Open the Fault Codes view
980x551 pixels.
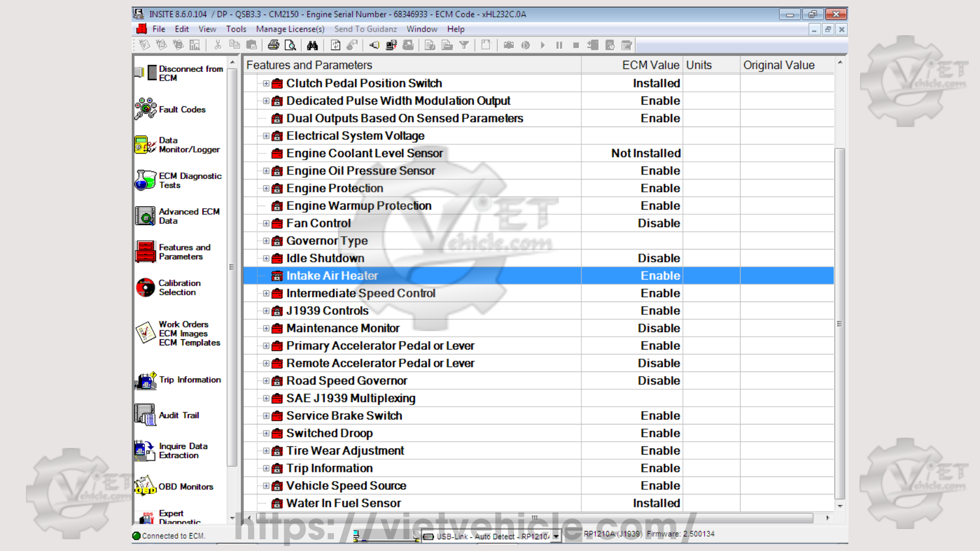(x=181, y=109)
